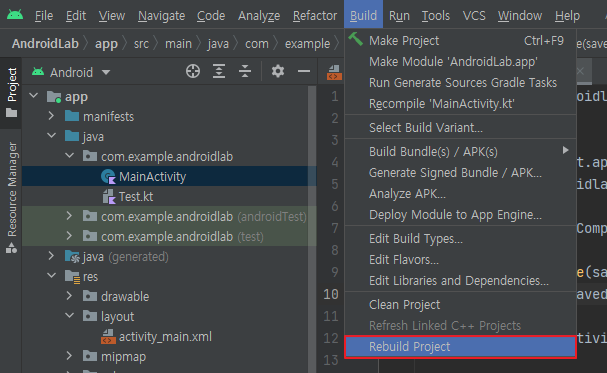Viewport: 607px width, 373px height.
Task: Collapse com.example.androidlab main package
Action: (70, 156)
